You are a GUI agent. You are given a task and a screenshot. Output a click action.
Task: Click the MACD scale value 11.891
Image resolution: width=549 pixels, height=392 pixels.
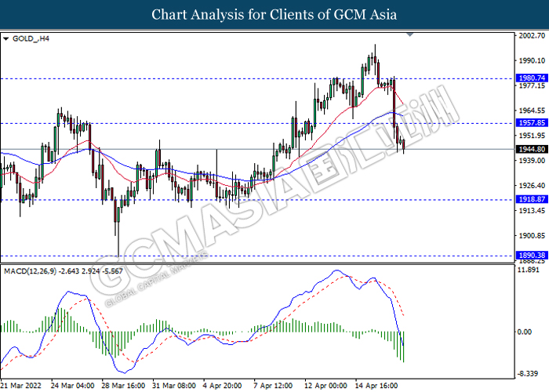529,270
